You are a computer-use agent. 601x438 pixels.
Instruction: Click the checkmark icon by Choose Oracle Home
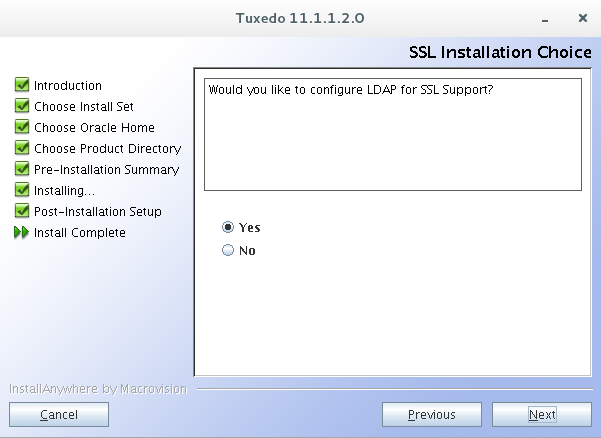pyautogui.click(x=22, y=127)
